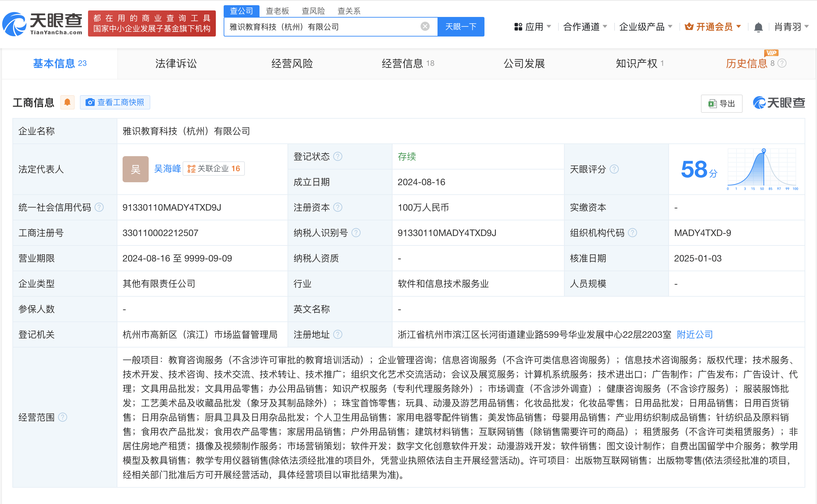Image resolution: width=817 pixels, height=504 pixels.
Task: Click the orange alert bell beside 工商信息
Action: [x=67, y=102]
